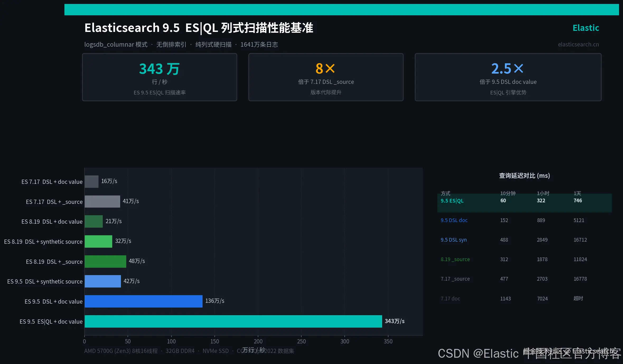The height and width of the screenshot is (364, 623).
Task: Click the "ES|QL 引擎优势" caption
Action: (x=508, y=93)
